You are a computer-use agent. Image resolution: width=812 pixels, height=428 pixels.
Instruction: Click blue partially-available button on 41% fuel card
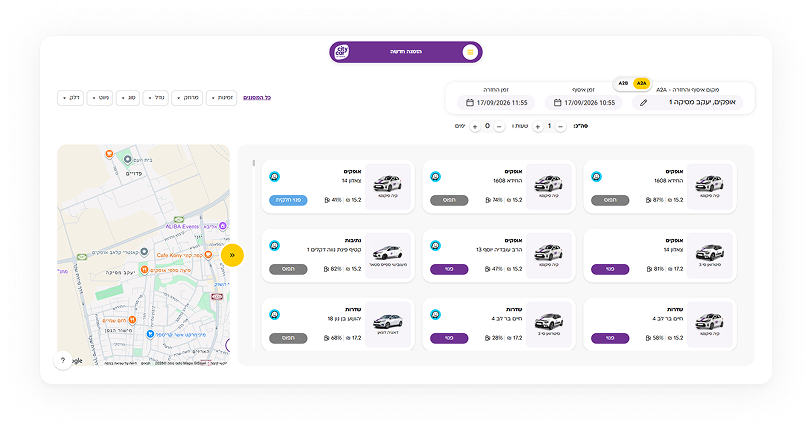coord(288,200)
